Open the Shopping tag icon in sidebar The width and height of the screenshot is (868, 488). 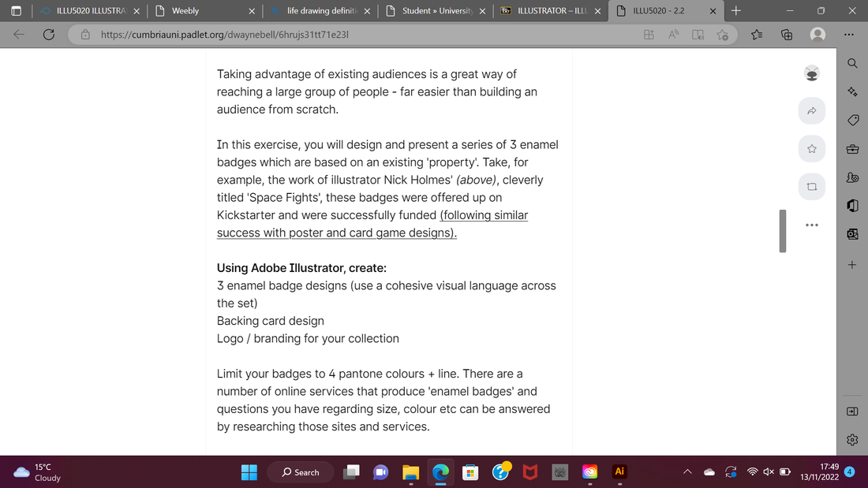pos(852,120)
